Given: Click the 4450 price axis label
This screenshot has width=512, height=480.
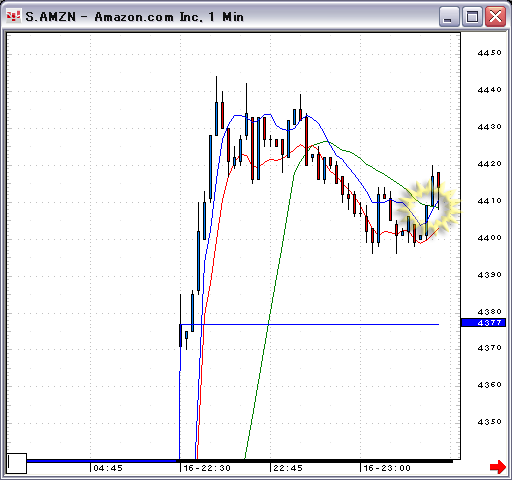Looking at the screenshot, I should (x=489, y=53).
